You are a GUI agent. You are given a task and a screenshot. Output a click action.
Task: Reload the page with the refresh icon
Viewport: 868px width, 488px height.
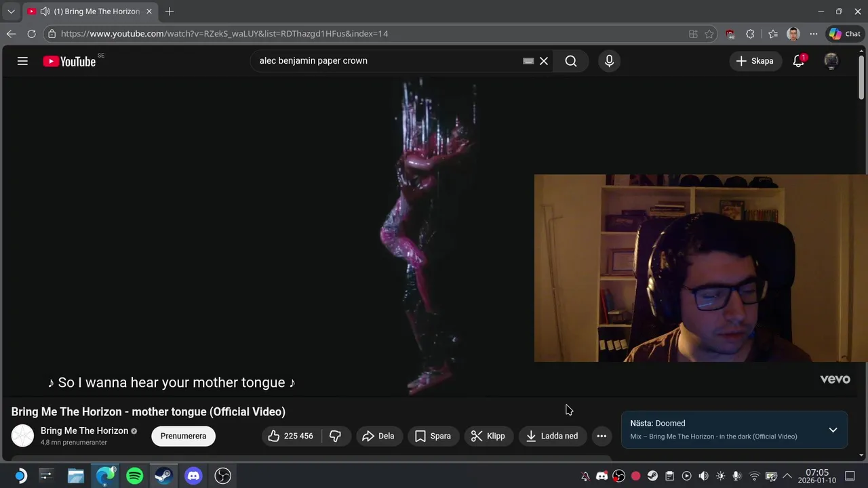click(31, 34)
